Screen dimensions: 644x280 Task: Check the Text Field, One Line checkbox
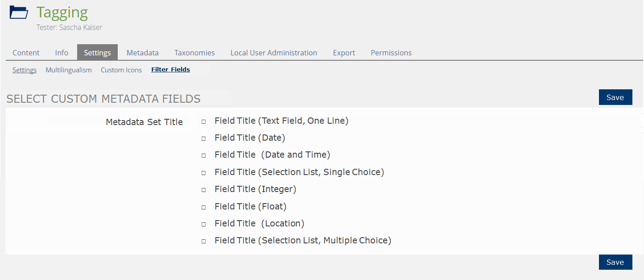coord(203,121)
